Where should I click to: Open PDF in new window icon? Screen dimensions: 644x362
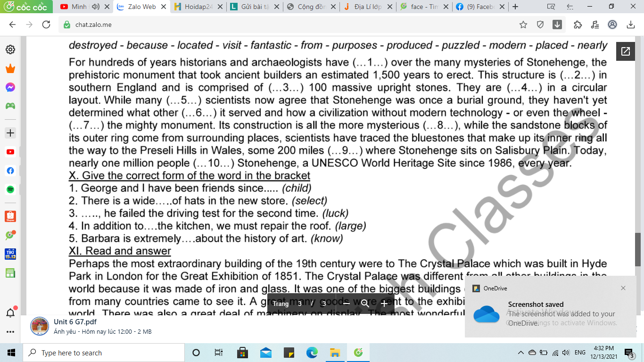pos(626,52)
